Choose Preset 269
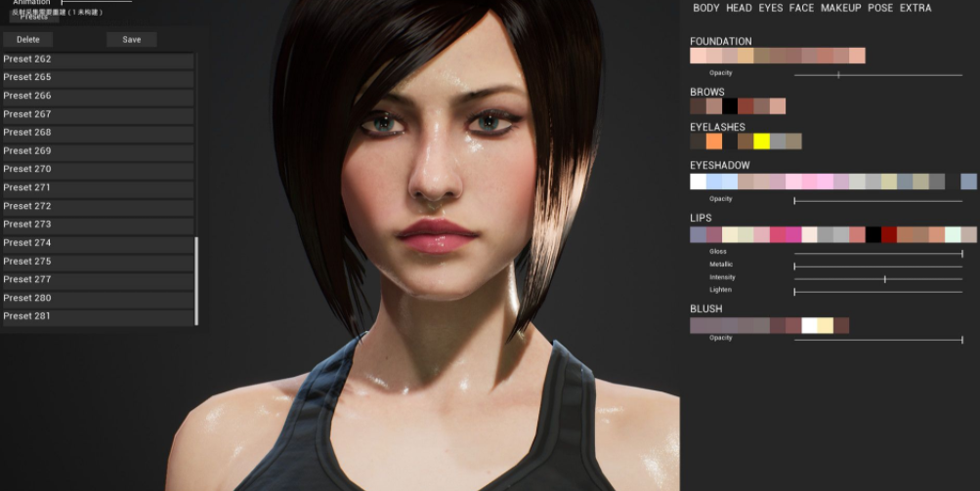The height and width of the screenshot is (491, 980). coord(98,151)
